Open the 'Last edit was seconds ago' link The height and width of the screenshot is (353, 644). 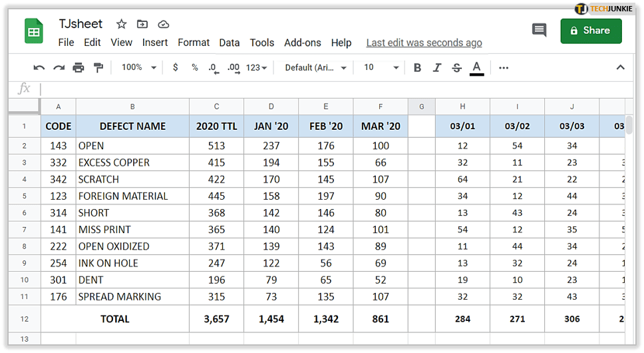tap(424, 43)
